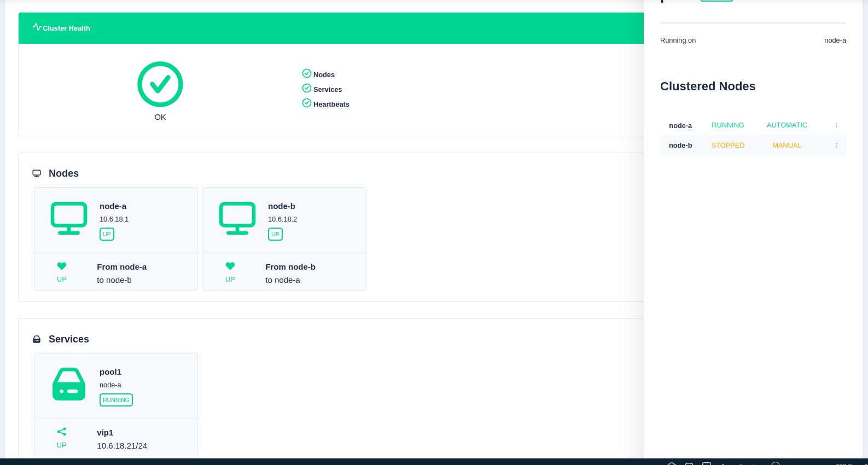Click the AUTOMATIC mode for node-a
Viewport: 868px width, 465px height.
(x=787, y=125)
